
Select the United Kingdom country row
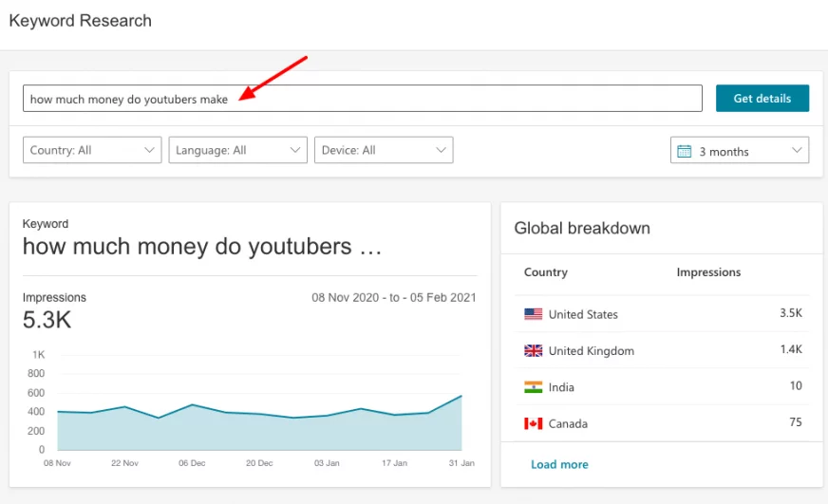662,350
